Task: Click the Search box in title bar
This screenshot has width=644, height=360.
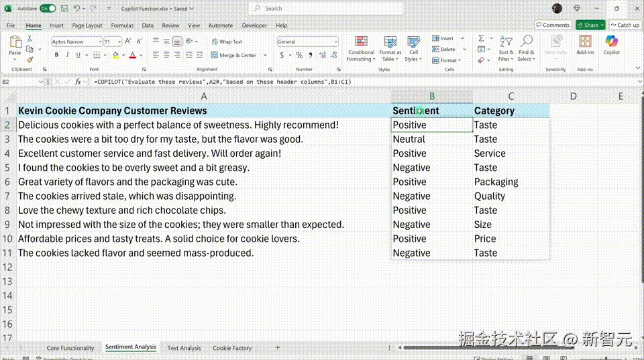Action: [x=326, y=8]
